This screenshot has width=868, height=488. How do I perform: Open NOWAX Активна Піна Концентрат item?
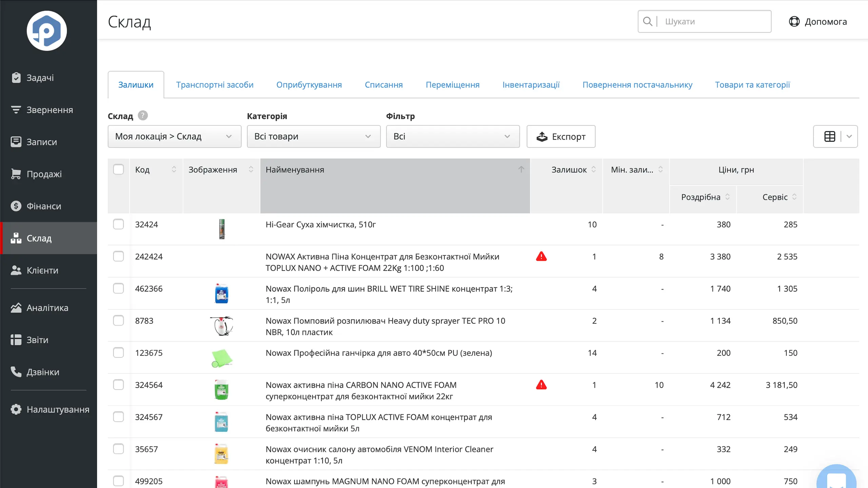(x=382, y=262)
